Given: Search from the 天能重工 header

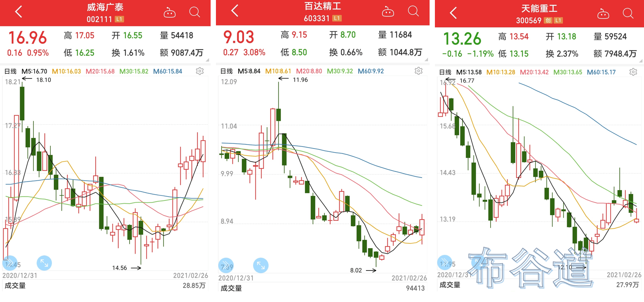Looking at the screenshot, I should coord(628,13).
